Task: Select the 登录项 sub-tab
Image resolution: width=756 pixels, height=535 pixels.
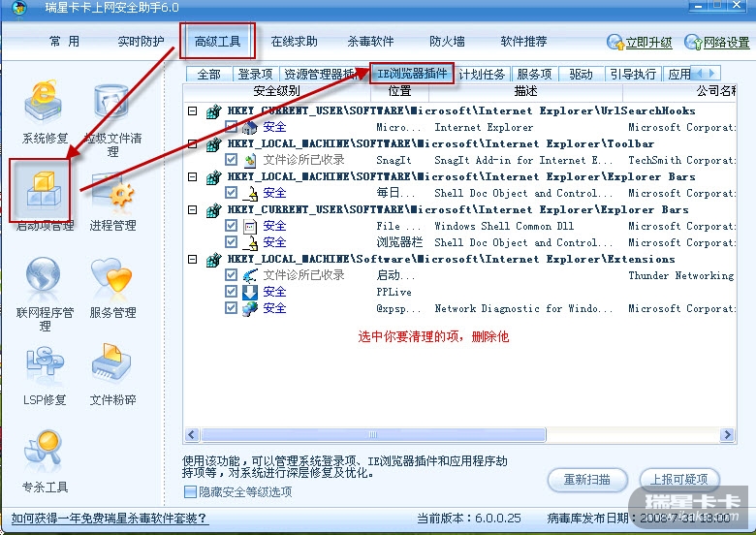Action: (x=256, y=75)
